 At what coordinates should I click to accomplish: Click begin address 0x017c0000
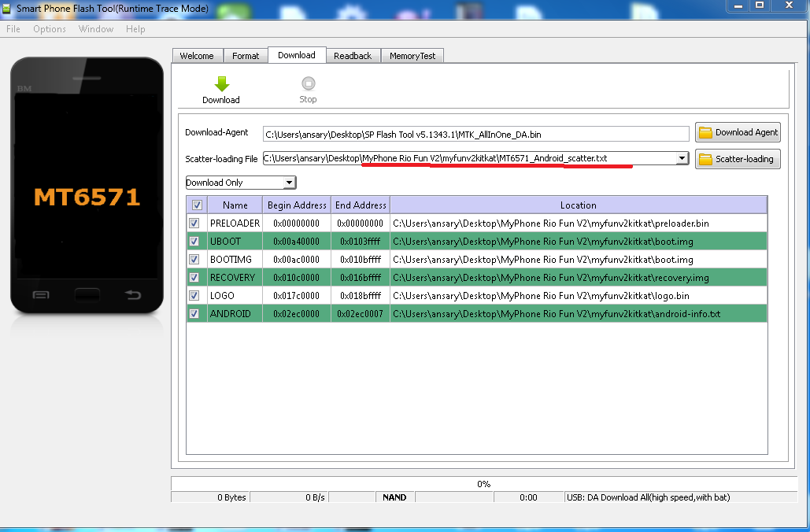(x=297, y=295)
